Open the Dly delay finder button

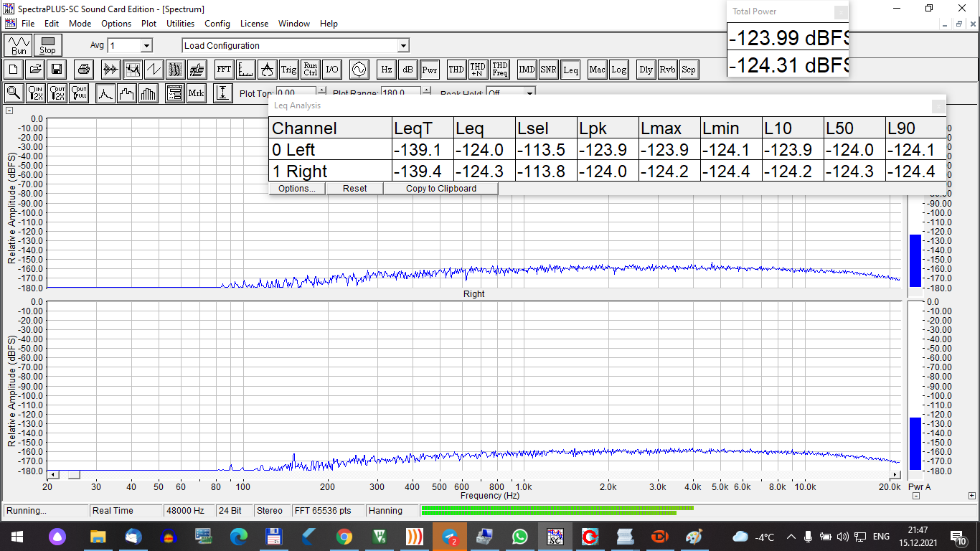point(646,70)
